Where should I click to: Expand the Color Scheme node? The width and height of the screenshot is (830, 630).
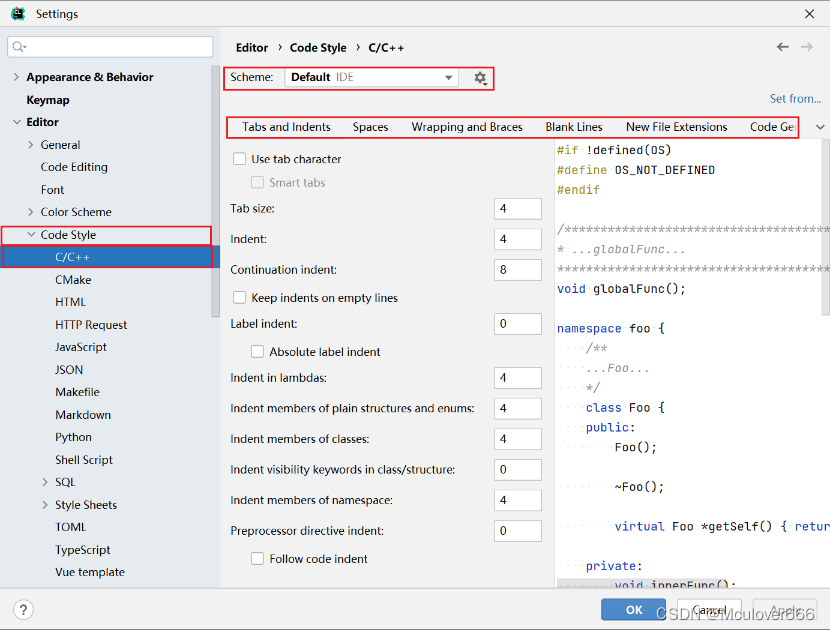(30, 212)
